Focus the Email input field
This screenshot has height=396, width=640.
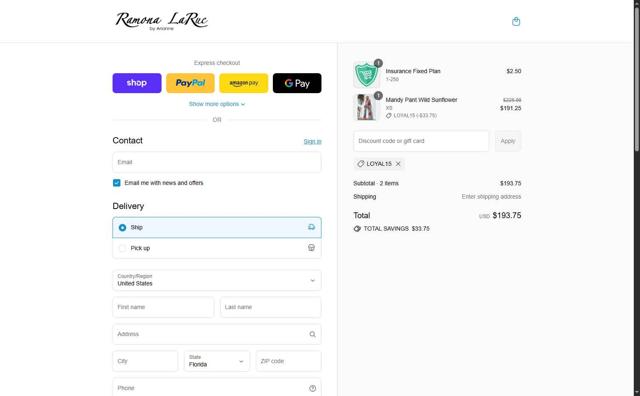pyautogui.click(x=217, y=162)
